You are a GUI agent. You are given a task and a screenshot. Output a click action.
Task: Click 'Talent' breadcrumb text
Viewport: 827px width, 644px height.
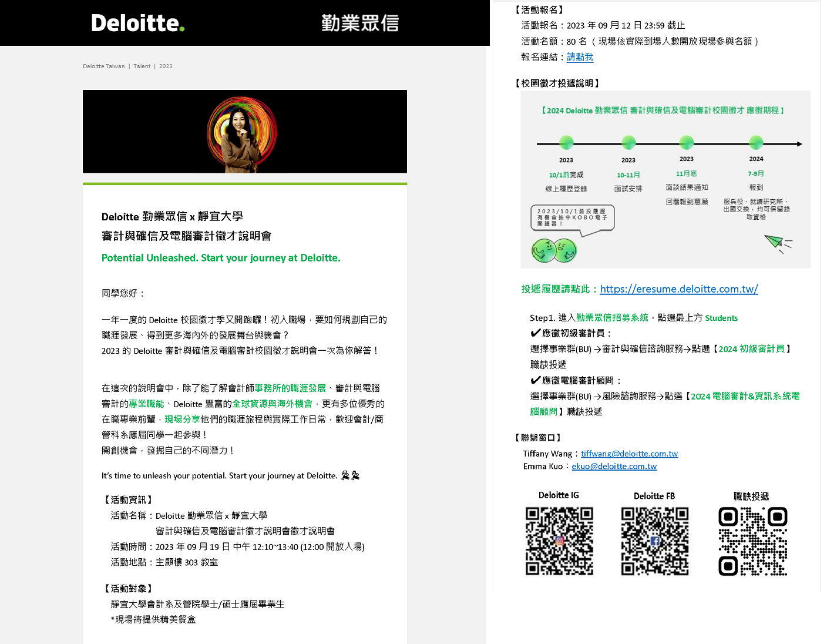142,66
